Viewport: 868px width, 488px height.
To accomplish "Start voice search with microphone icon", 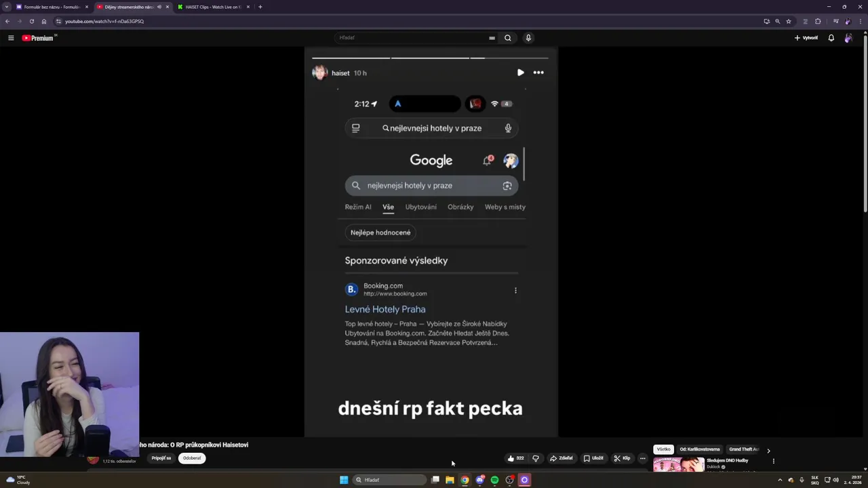I will (528, 38).
